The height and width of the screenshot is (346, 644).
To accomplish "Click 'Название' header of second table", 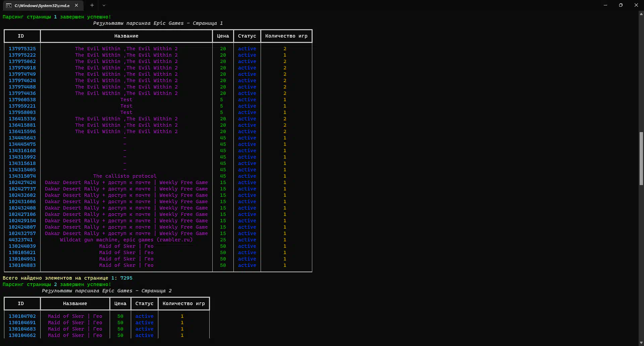I will point(75,303).
